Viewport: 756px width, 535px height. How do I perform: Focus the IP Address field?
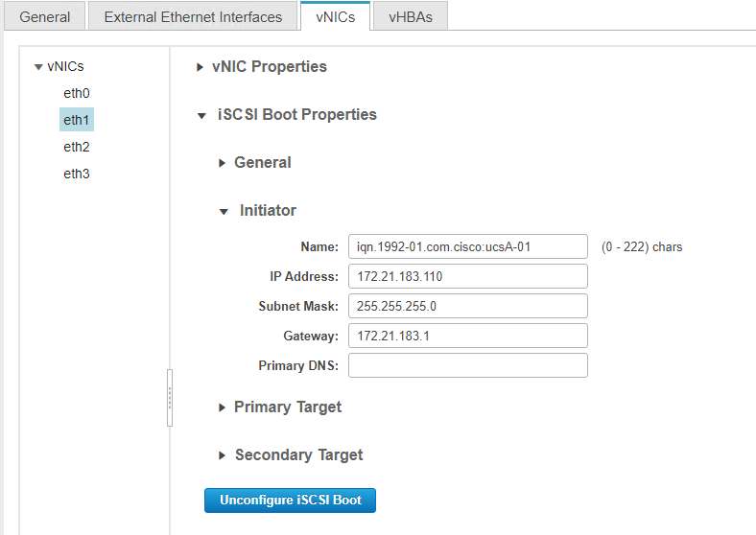coord(467,276)
